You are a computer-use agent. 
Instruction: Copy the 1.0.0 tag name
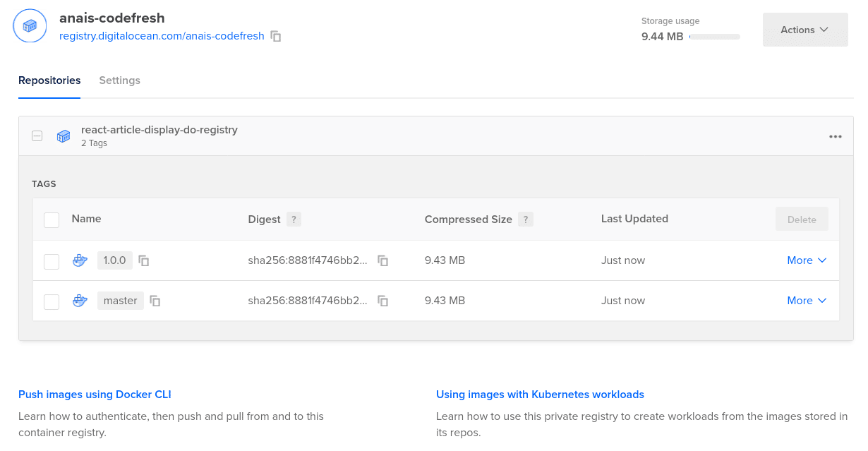point(144,260)
